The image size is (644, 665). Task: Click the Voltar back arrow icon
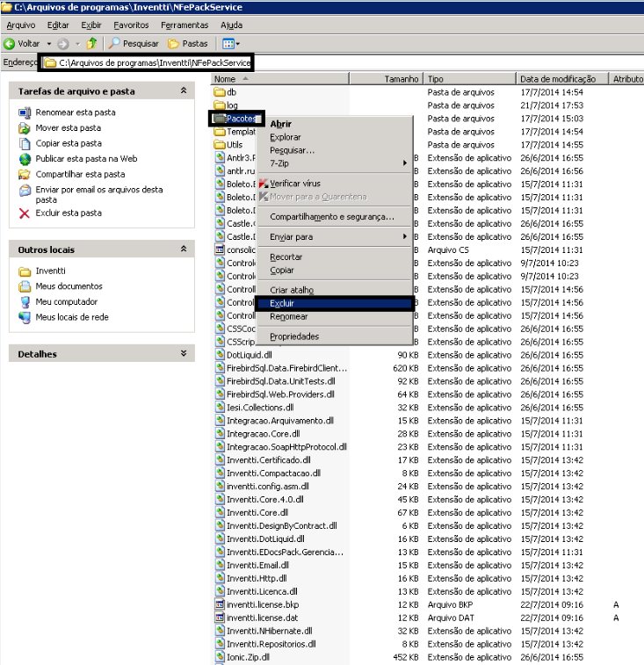(10, 43)
